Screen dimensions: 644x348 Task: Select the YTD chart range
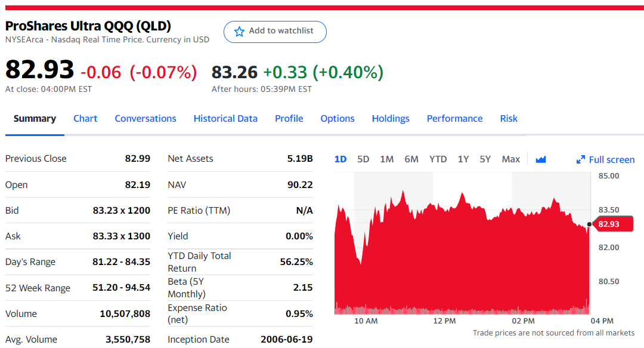(x=438, y=159)
